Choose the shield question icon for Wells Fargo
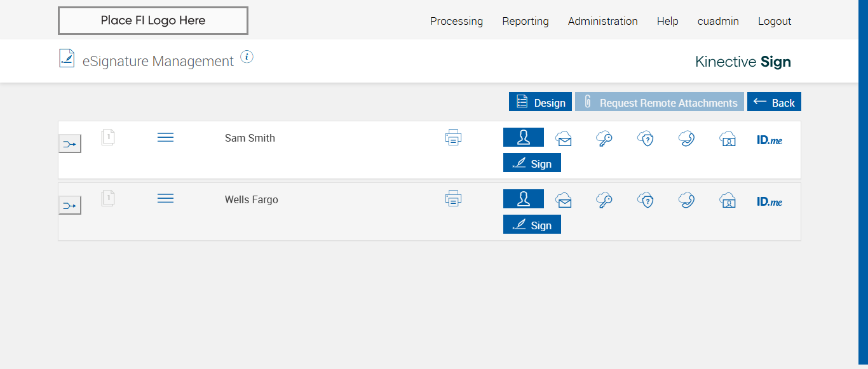The width and height of the screenshot is (868, 369). tap(646, 200)
